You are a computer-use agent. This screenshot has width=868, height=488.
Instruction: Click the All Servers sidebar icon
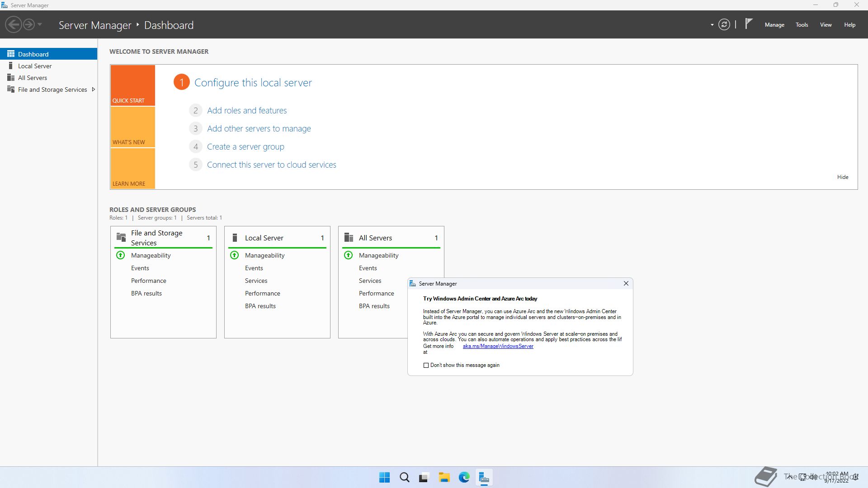pos(11,78)
